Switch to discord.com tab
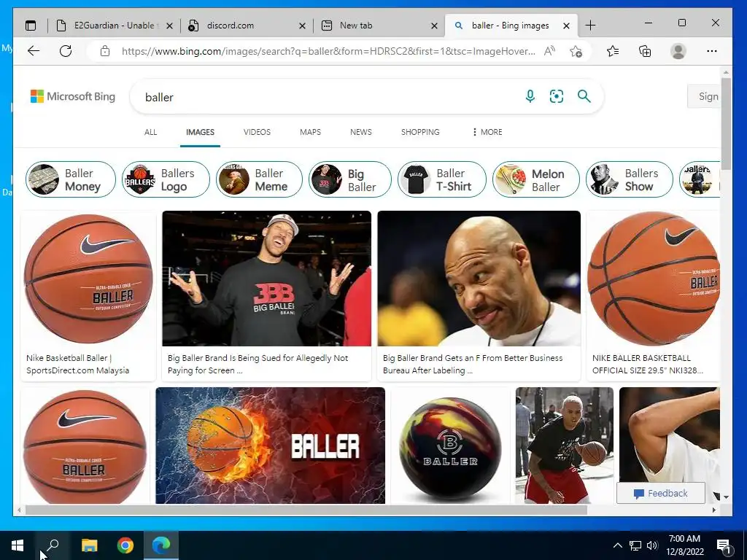This screenshot has width=747, height=560. (247, 26)
